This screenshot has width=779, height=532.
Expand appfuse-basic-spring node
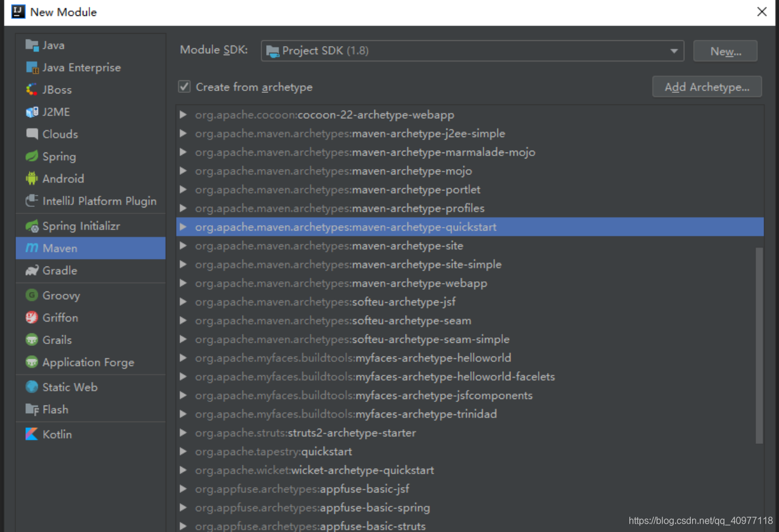click(183, 508)
